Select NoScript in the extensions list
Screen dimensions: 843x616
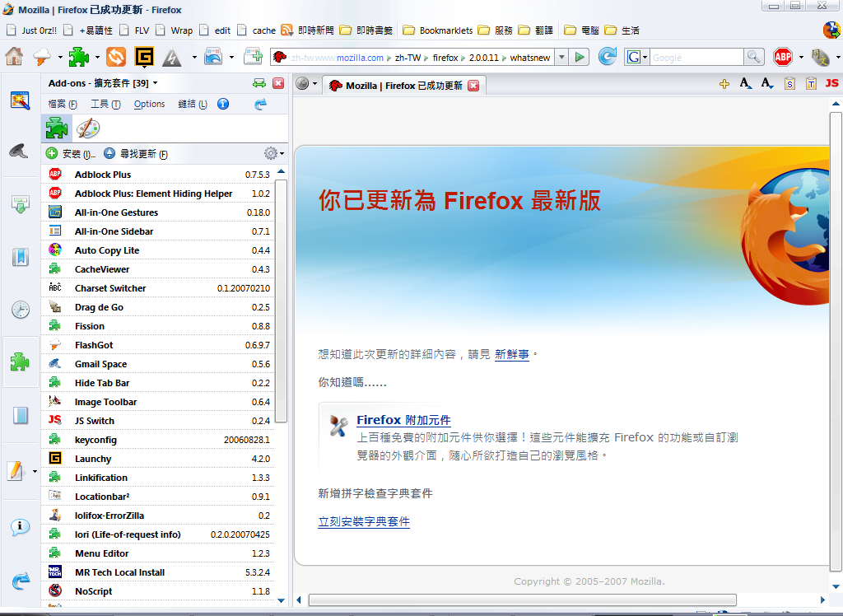pos(93,591)
